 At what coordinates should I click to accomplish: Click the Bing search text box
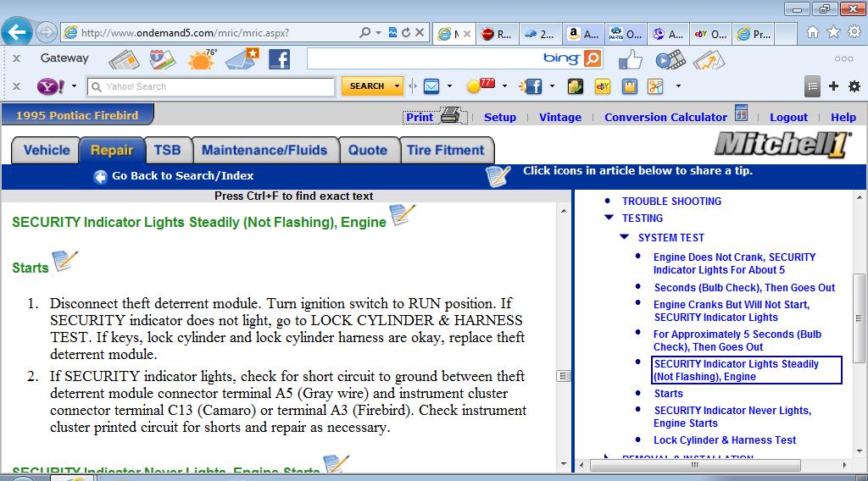click(x=424, y=58)
